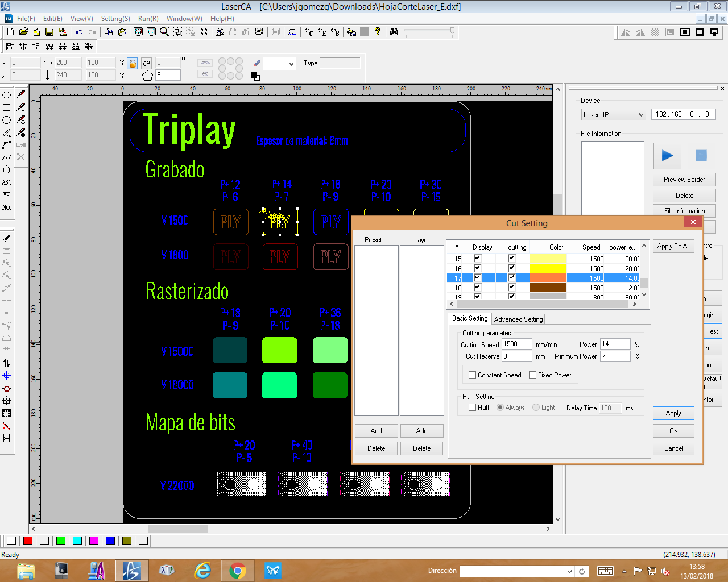Screen dimensions: 728x582
Task: Click the blue crosshair origin tool
Action: [x=7, y=376]
